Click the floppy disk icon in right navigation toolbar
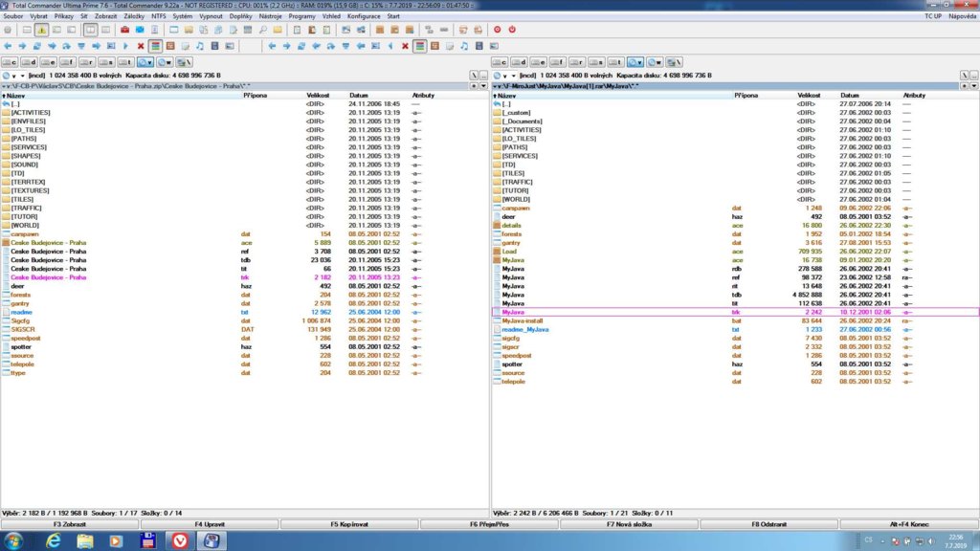The image size is (980, 551). pyautogui.click(x=479, y=46)
